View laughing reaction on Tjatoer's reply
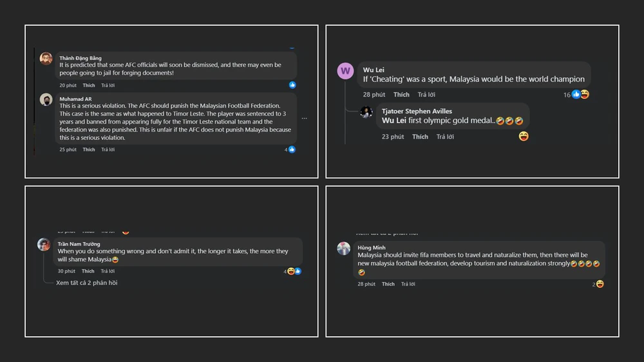This screenshot has width=644, height=362. pos(524,136)
